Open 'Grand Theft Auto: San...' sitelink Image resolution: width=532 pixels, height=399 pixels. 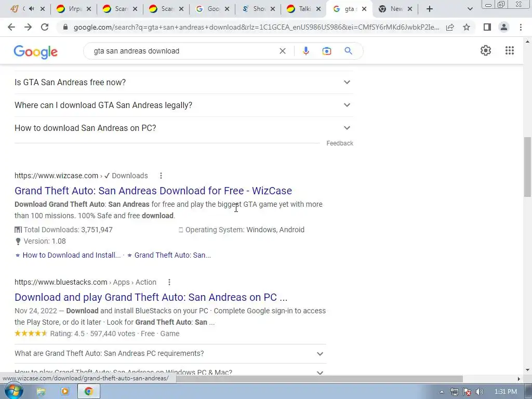coord(172,255)
